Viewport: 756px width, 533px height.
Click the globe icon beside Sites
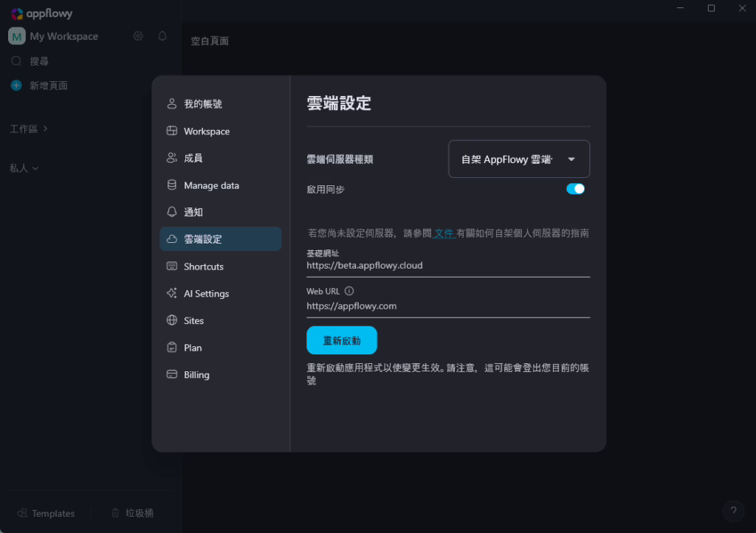pos(171,320)
